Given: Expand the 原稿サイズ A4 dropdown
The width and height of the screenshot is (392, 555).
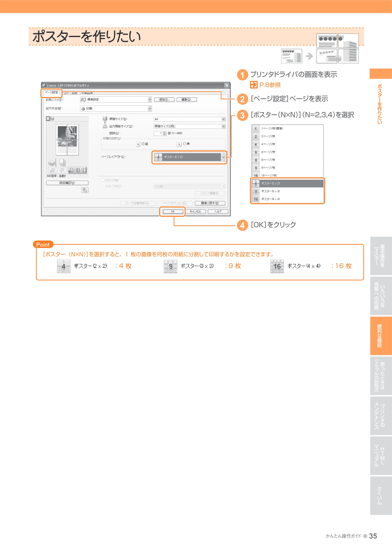Looking at the screenshot, I should [190, 119].
